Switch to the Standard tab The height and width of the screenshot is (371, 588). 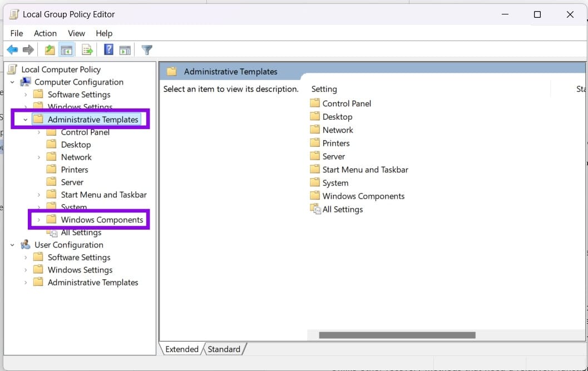click(224, 349)
